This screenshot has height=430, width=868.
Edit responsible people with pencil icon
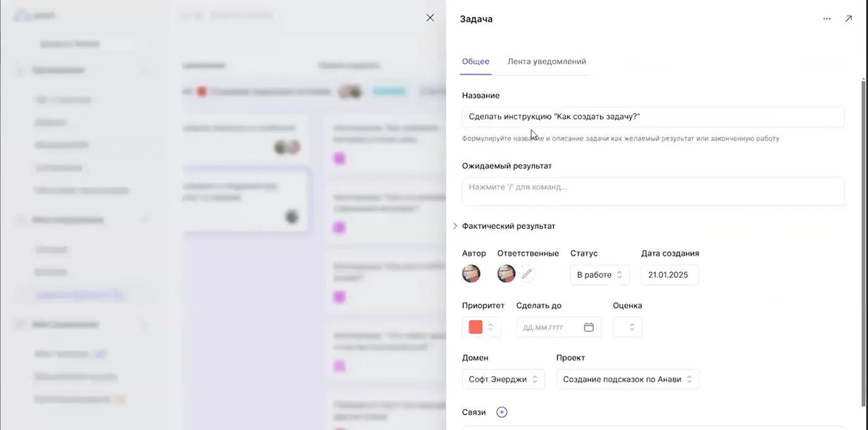coord(527,273)
